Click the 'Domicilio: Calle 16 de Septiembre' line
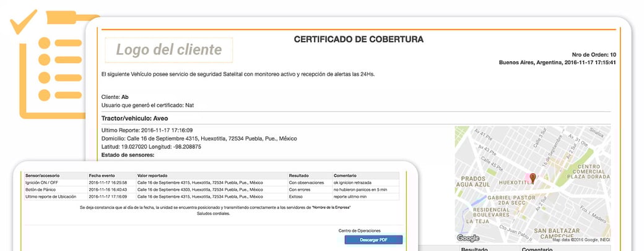Screen dimensions: 644x251 (199, 138)
